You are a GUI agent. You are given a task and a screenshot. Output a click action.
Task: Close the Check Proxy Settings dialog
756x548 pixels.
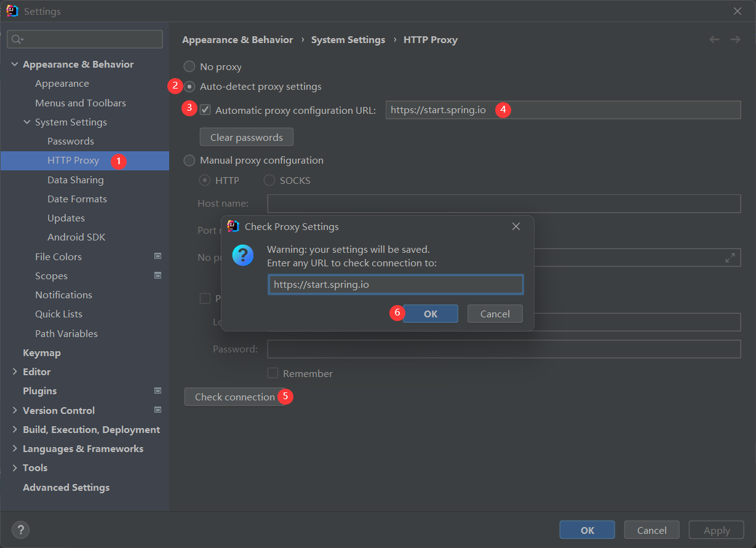pyautogui.click(x=516, y=226)
